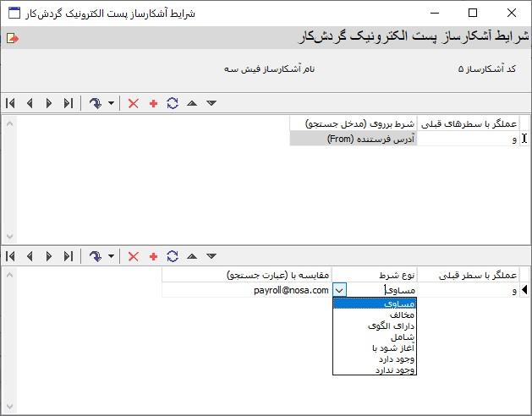Open dropdown arrow beside lower blue jump icon

(112, 257)
